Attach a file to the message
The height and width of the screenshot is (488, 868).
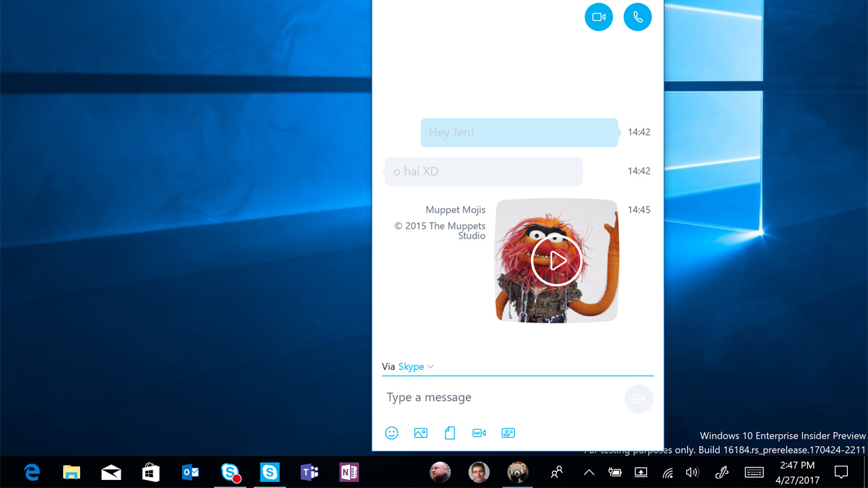450,432
